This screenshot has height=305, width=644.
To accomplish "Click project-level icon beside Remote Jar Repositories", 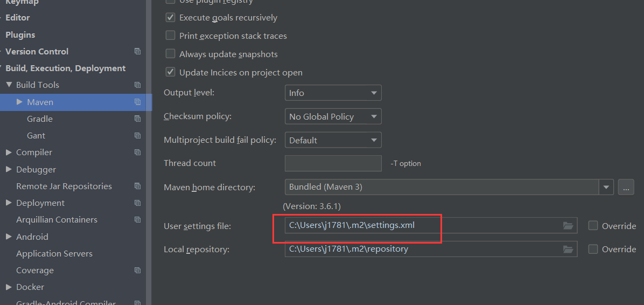I will pyautogui.click(x=138, y=186).
